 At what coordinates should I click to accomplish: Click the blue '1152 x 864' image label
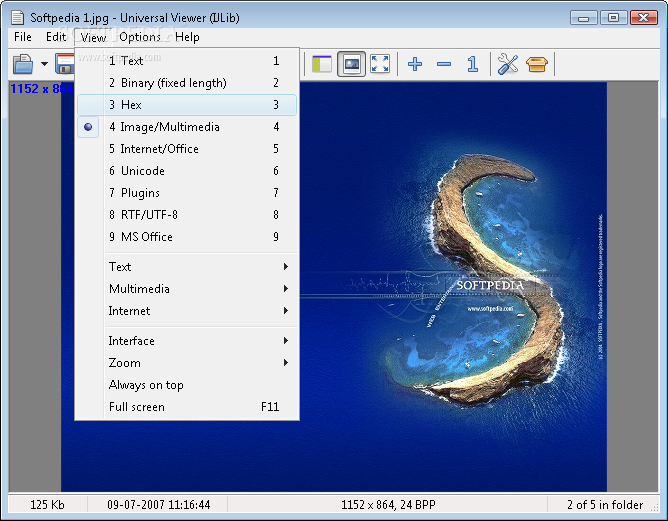pos(41,89)
